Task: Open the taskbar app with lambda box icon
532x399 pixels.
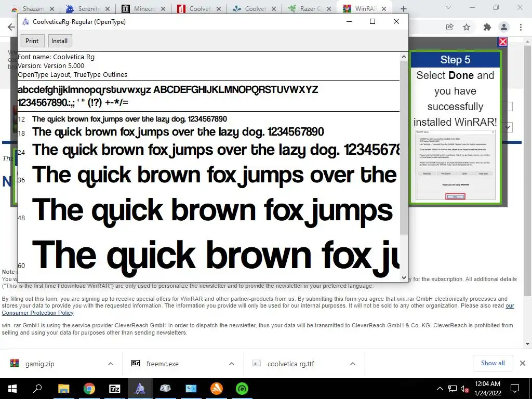Action: (x=165, y=389)
